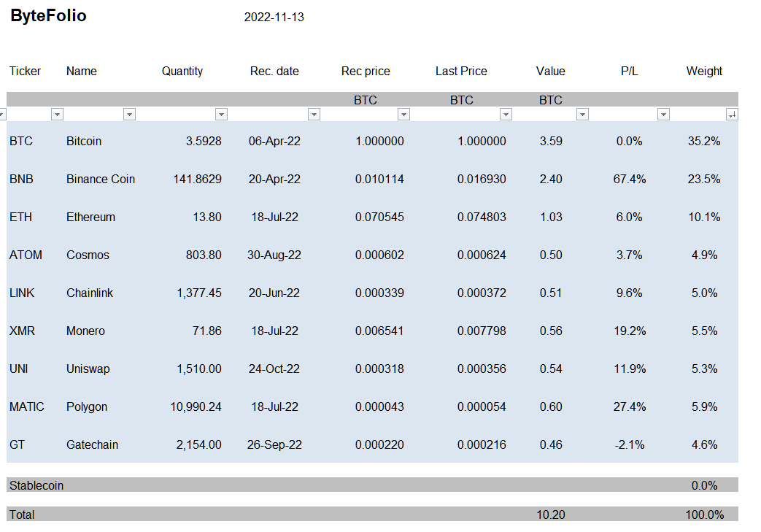Select the date 2022-11-13
Viewport: 761px width, 532px height.
[x=274, y=17]
